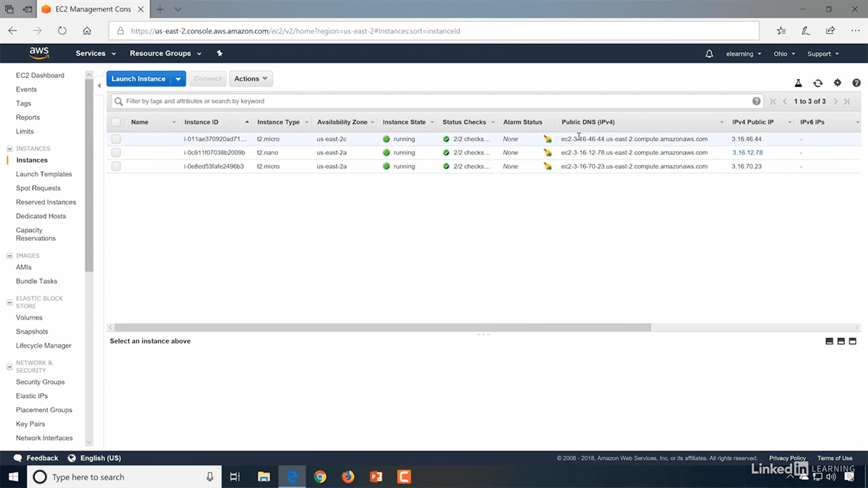The width and height of the screenshot is (868, 488).
Task: Open the settings gear icon
Action: tap(837, 83)
